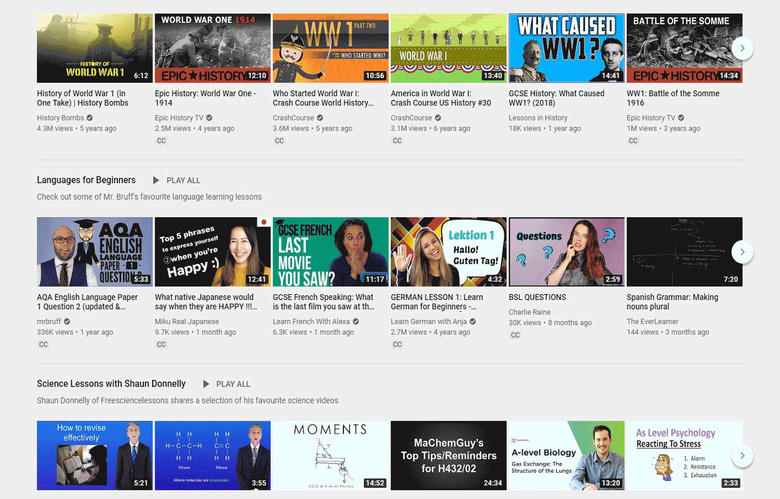Open Miku Real Japanese channel link

[187, 321]
